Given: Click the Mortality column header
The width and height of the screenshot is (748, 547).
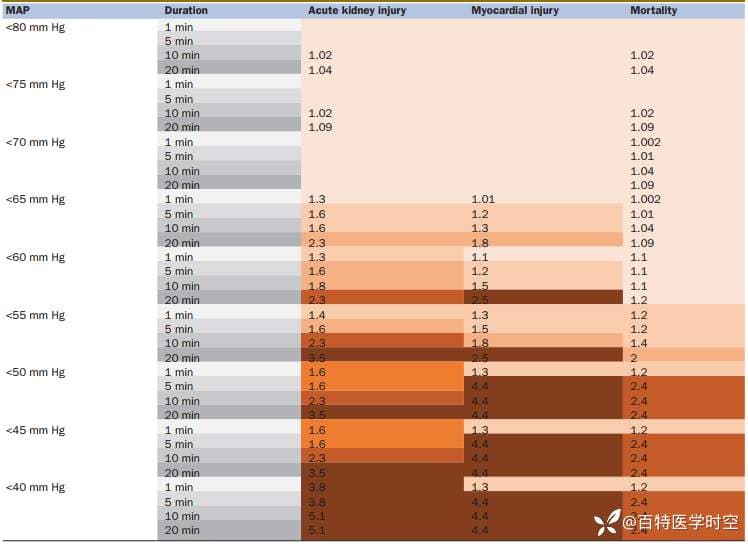Looking at the screenshot, I should pyautogui.click(x=653, y=10).
